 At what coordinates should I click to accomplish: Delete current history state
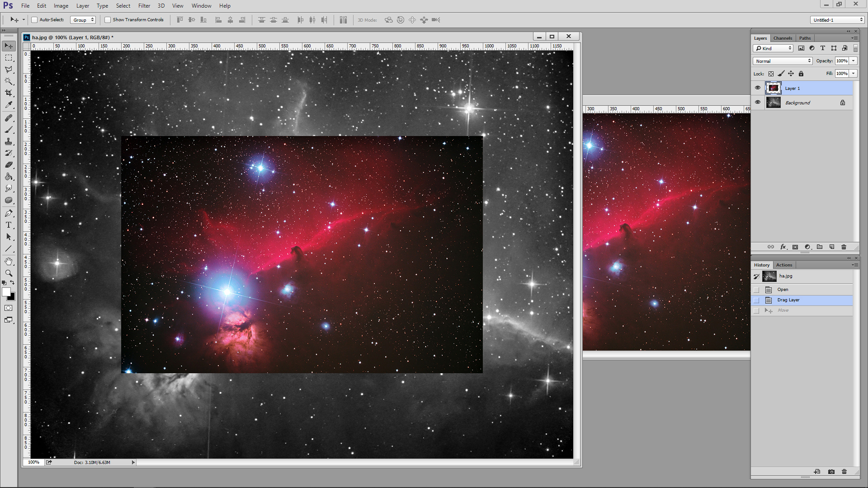coord(844,472)
